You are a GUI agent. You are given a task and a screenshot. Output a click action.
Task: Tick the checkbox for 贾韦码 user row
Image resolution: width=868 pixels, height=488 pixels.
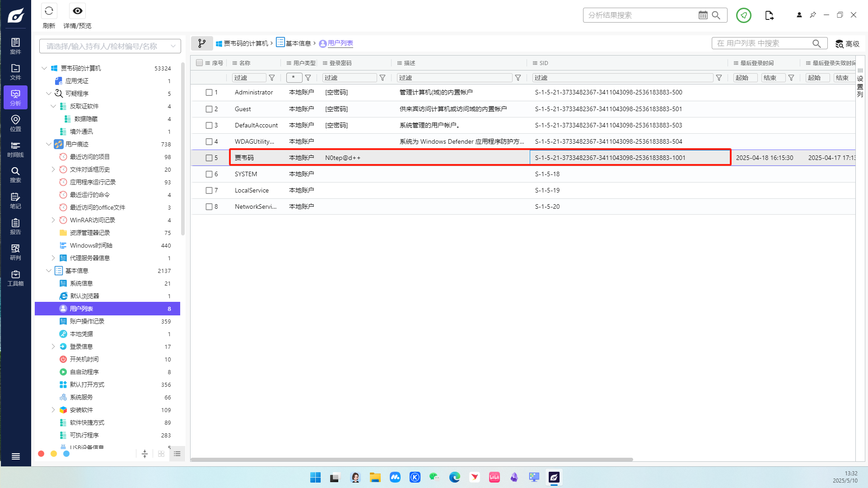(209, 158)
